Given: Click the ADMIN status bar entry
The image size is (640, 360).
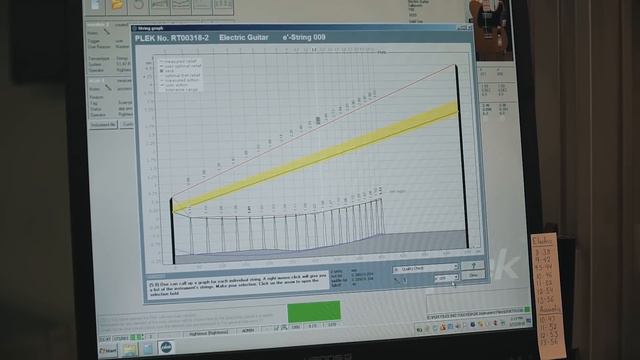Looking at the screenshot, I should tap(248, 331).
